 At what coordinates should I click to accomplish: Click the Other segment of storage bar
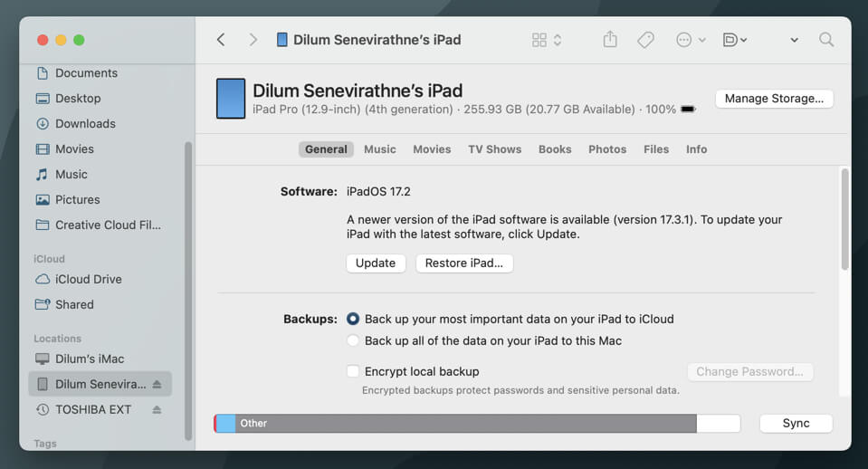pos(465,424)
